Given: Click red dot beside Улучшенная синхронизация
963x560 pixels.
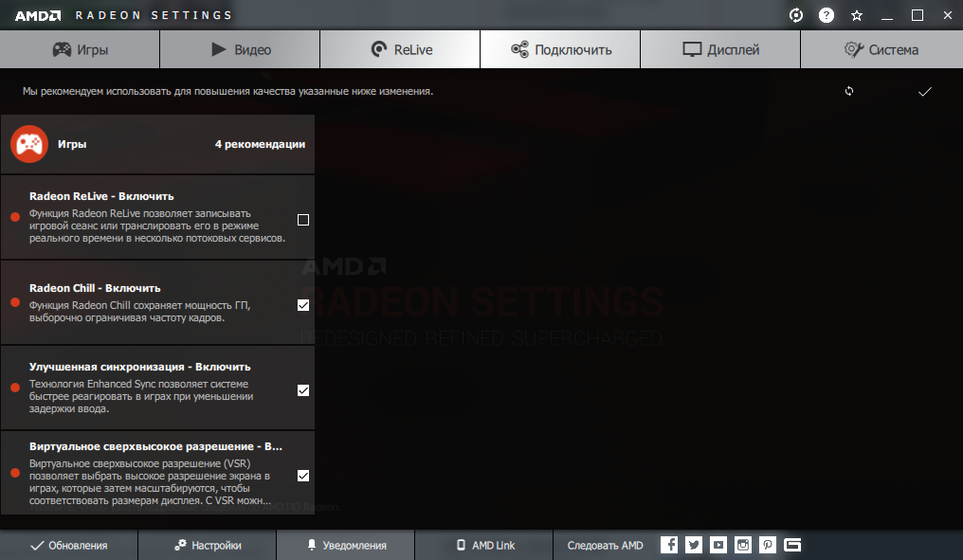Looking at the screenshot, I should pos(15,388).
